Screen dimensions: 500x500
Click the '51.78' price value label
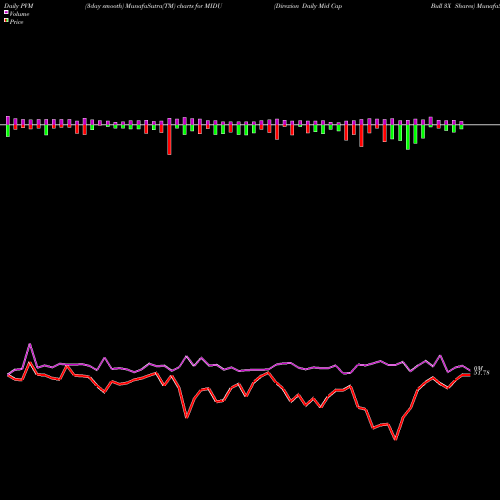click(481, 373)
